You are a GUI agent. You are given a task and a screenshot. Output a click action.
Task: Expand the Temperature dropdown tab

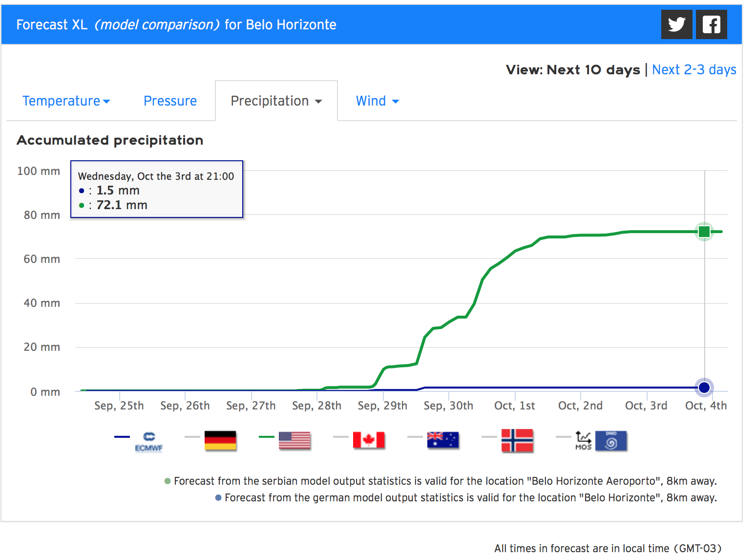pos(66,101)
